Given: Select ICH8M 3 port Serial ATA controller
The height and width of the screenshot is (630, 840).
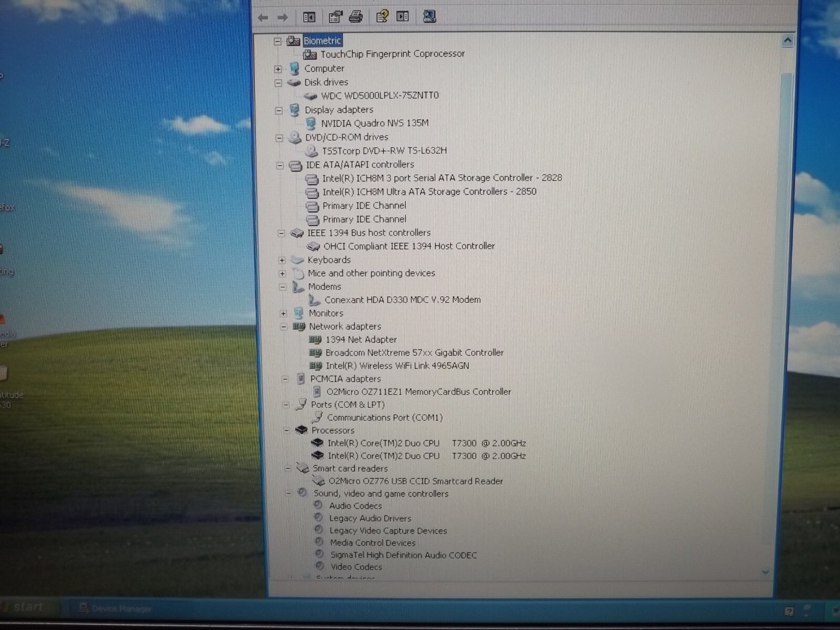Looking at the screenshot, I should pos(442,178).
